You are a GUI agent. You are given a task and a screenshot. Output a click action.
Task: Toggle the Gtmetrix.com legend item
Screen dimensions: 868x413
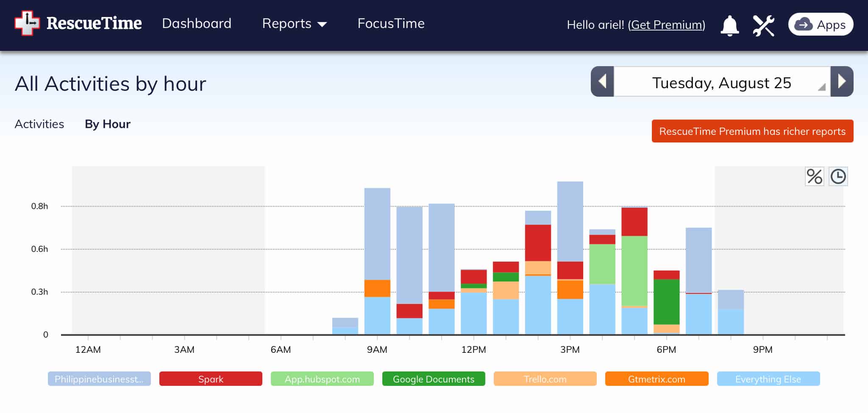click(657, 379)
